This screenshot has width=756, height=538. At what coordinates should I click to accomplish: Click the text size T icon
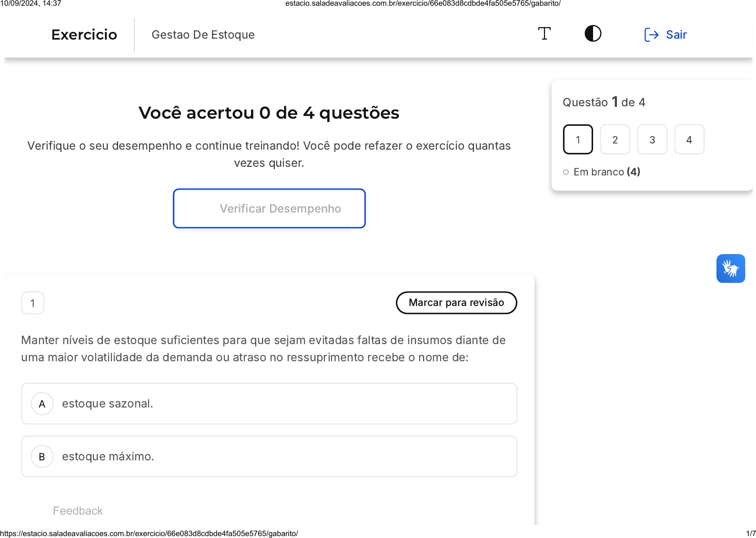click(544, 34)
